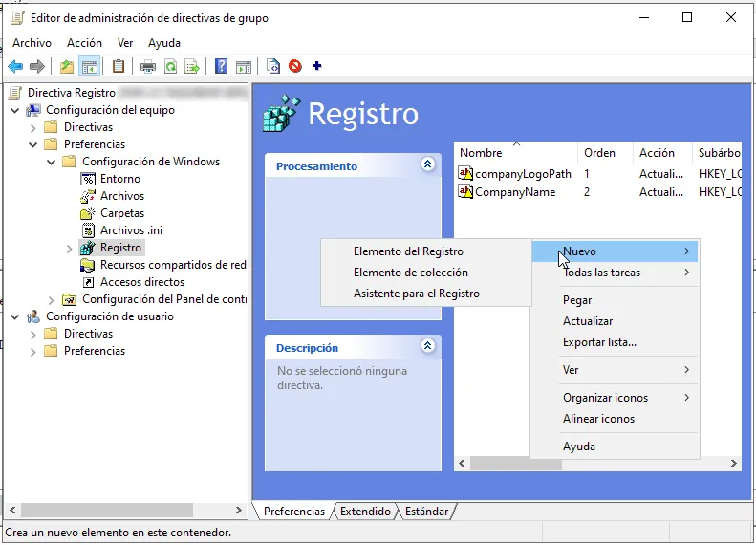Image resolution: width=756 pixels, height=545 pixels.
Task: Expand the Registro tree node
Action: (x=69, y=249)
